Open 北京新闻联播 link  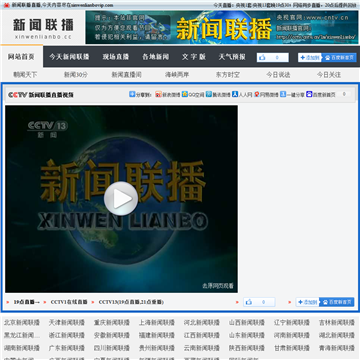tap(22, 322)
